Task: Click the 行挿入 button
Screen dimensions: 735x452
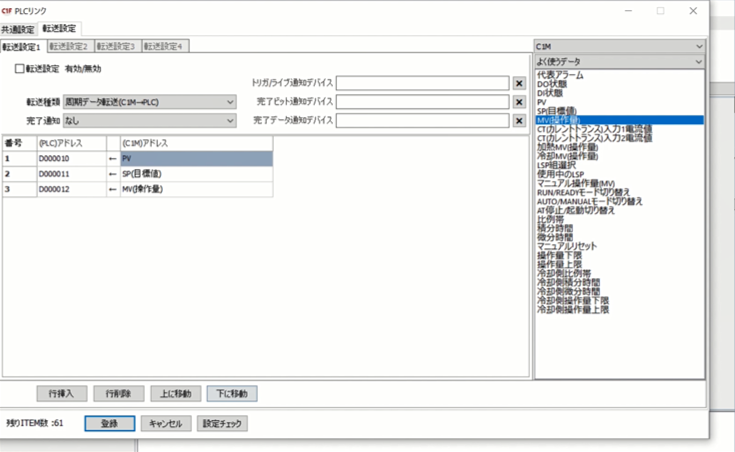Action: pyautogui.click(x=62, y=393)
